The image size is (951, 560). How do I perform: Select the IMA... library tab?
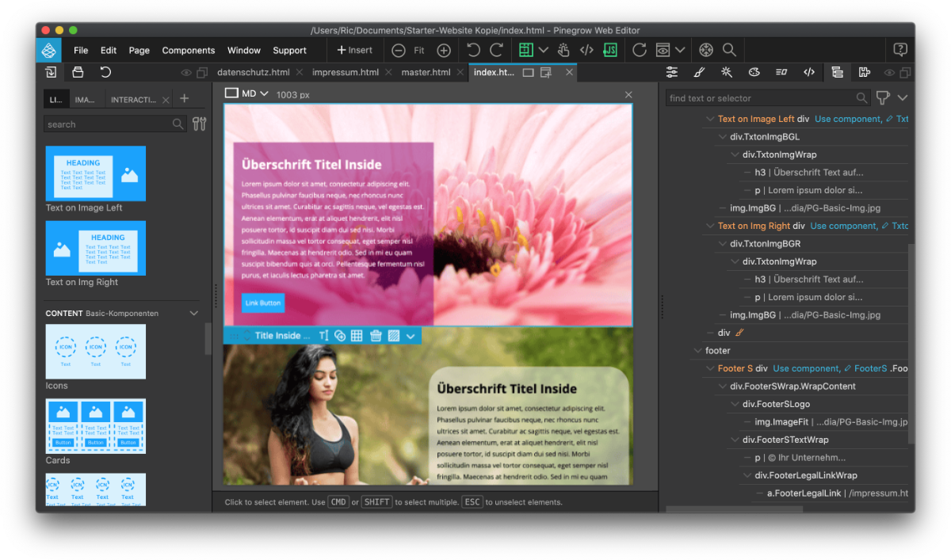click(84, 100)
